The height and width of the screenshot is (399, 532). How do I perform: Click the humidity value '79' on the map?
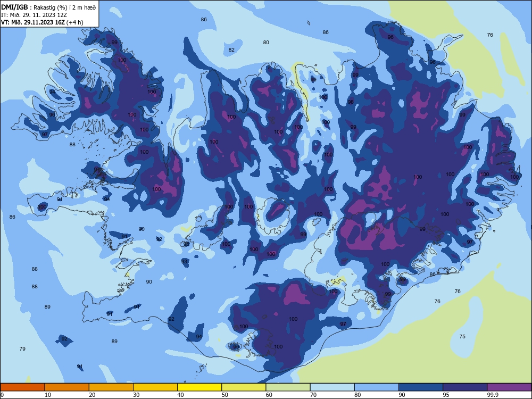22,349
